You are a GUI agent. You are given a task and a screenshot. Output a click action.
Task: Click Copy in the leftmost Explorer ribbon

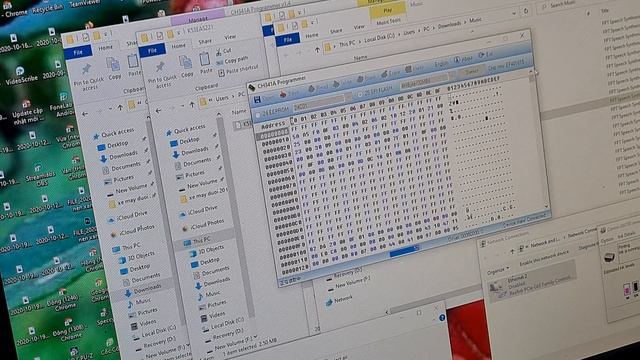coord(113,68)
